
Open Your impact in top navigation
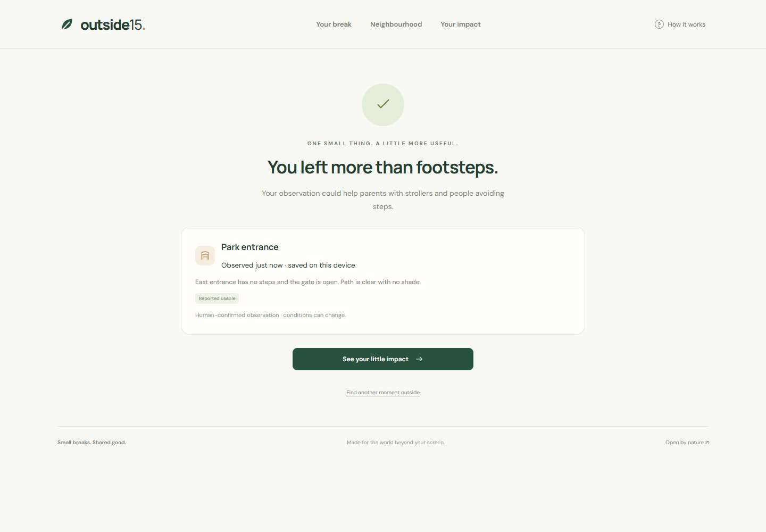point(460,24)
